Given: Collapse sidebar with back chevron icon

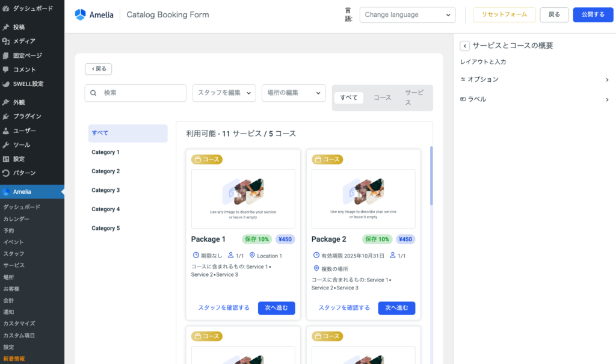Looking at the screenshot, I should 464,46.
